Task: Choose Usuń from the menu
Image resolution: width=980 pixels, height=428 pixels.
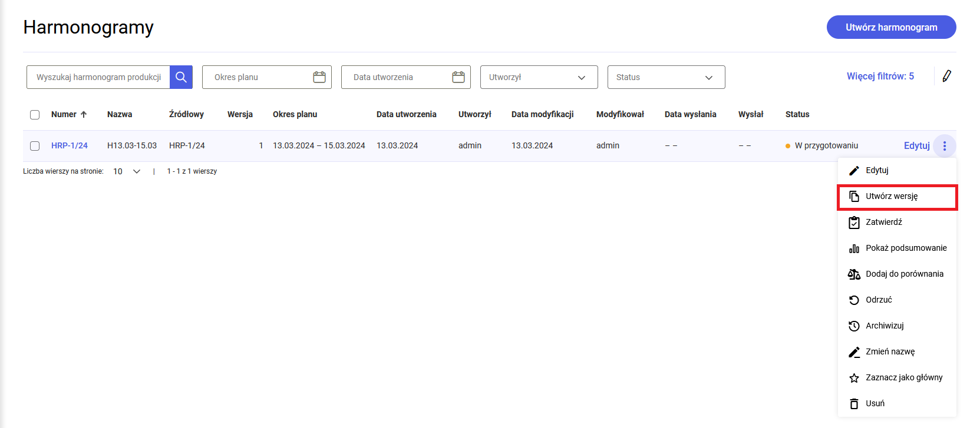Action: pyautogui.click(x=897, y=404)
